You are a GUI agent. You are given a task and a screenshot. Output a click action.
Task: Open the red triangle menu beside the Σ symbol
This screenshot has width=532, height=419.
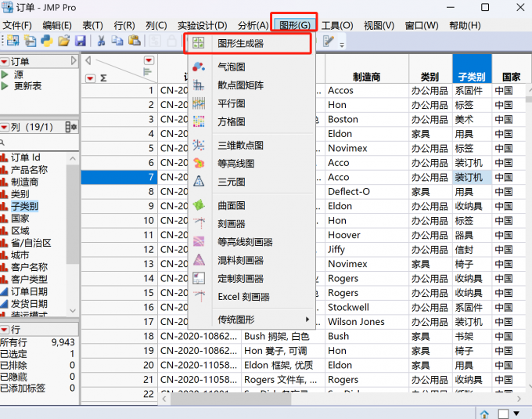(90, 78)
